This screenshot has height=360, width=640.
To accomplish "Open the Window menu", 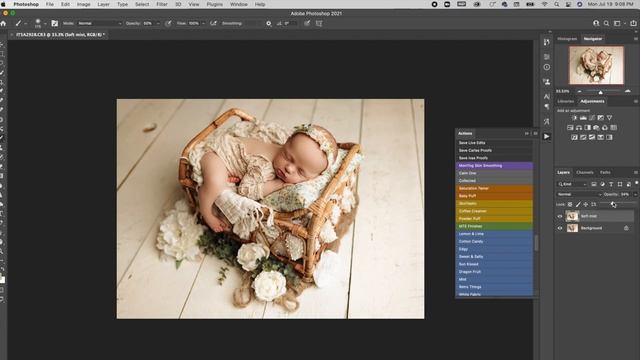I will (239, 4).
